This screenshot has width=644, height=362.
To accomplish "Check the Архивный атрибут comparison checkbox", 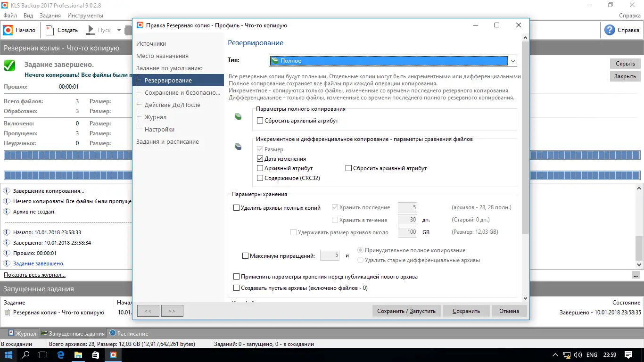I will click(x=260, y=168).
